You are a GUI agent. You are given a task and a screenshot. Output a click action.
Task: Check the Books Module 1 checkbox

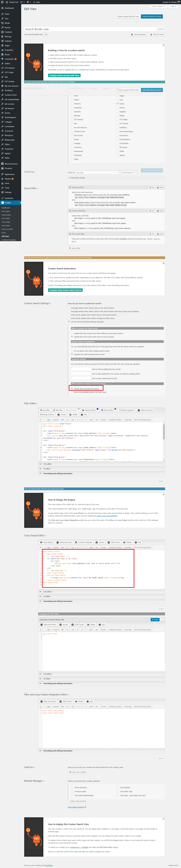pyautogui.click(x=72, y=787)
